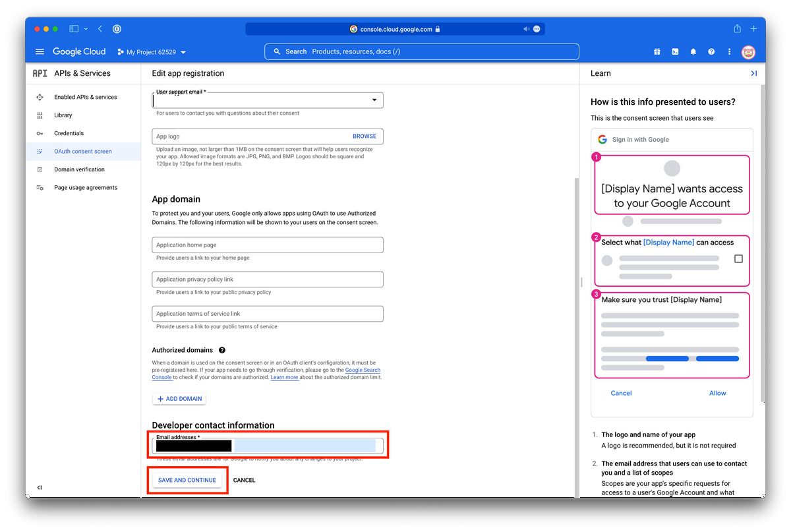Image resolution: width=791 pixels, height=532 pixels.
Task: Open the three-dot settings menu in the header
Action: (729, 51)
